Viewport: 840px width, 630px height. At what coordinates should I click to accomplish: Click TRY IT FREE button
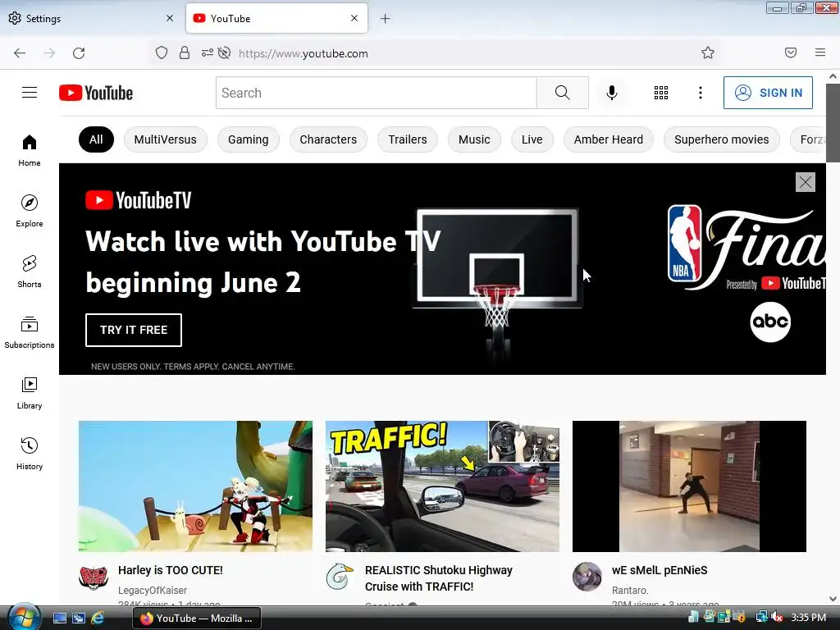click(134, 330)
